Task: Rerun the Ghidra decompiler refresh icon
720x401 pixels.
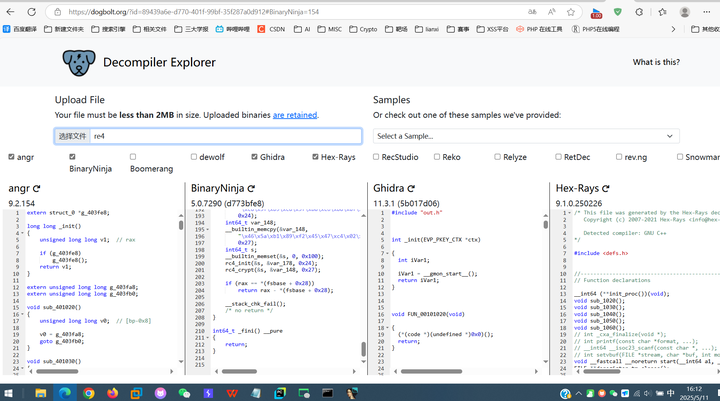Action: pos(411,188)
